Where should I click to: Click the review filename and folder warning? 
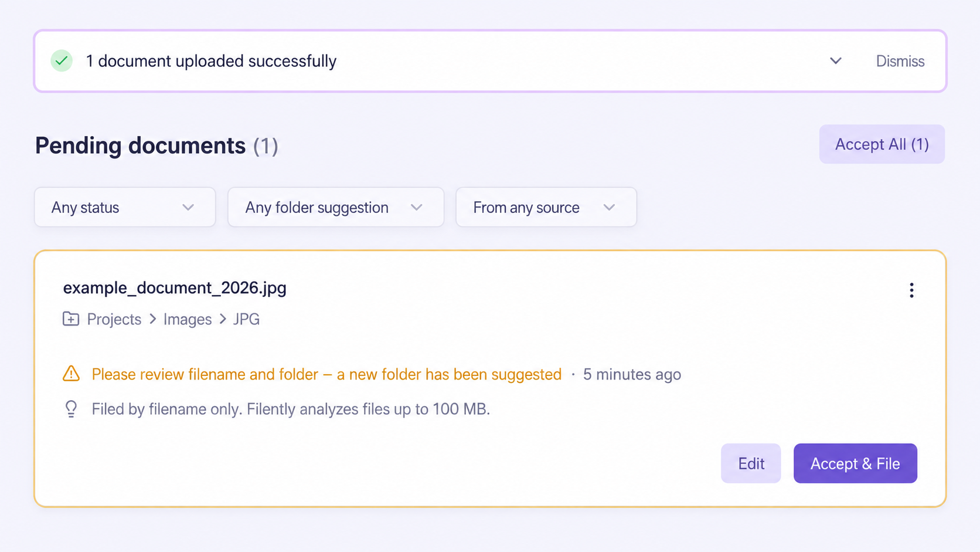[326, 374]
